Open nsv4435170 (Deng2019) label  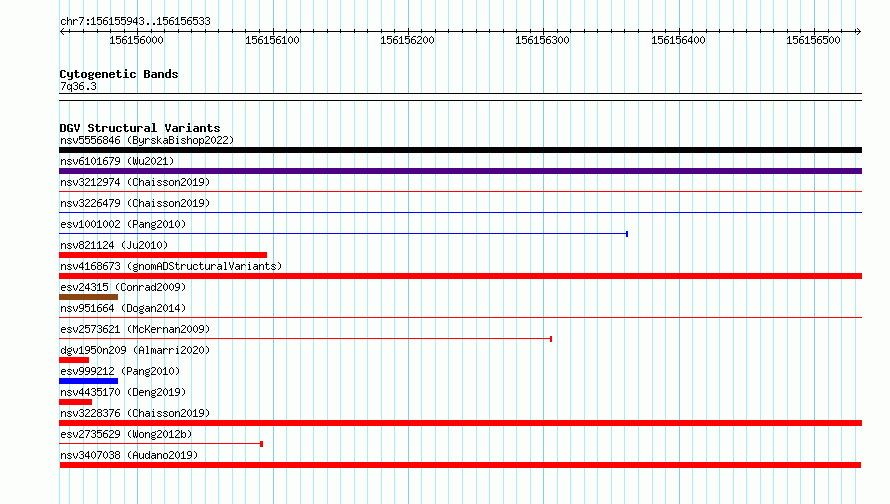[123, 392]
